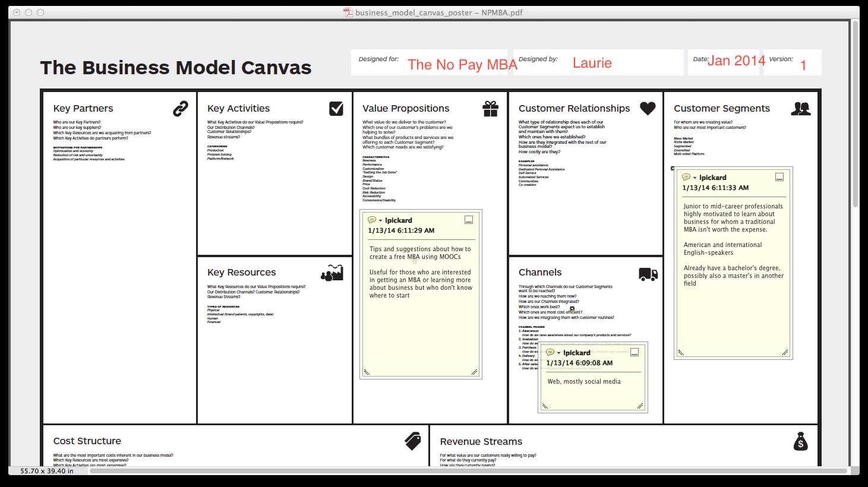Click the 'lpickard' author on the 6:11:29 AM note
868x487 pixels.
point(399,220)
